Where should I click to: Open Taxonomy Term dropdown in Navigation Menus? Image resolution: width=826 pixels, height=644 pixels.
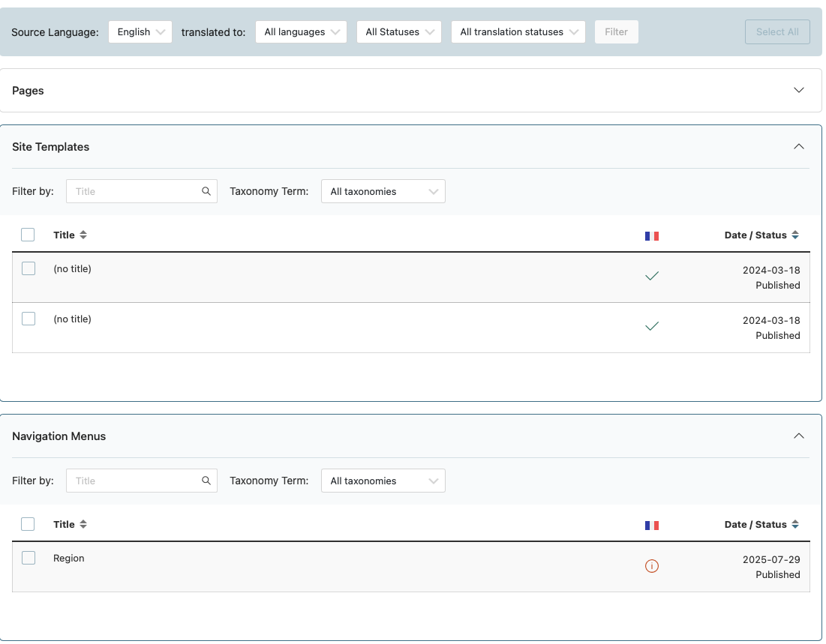[x=383, y=481]
